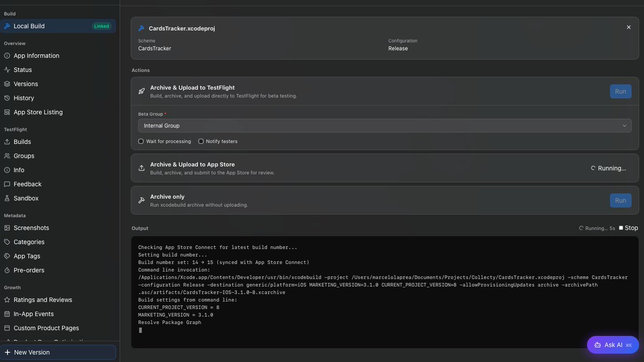This screenshot has height=362, width=644.
Task: Click the History clock icon
Action: coord(7,98)
